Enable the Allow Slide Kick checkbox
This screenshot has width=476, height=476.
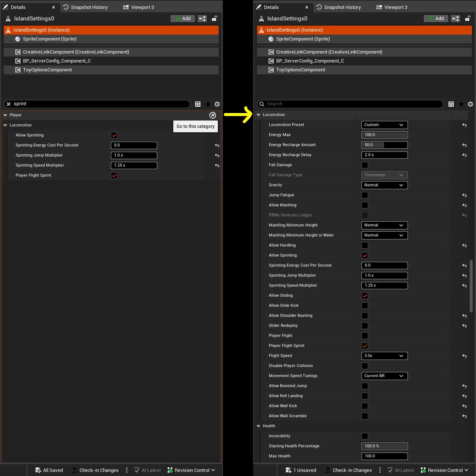coord(365,305)
